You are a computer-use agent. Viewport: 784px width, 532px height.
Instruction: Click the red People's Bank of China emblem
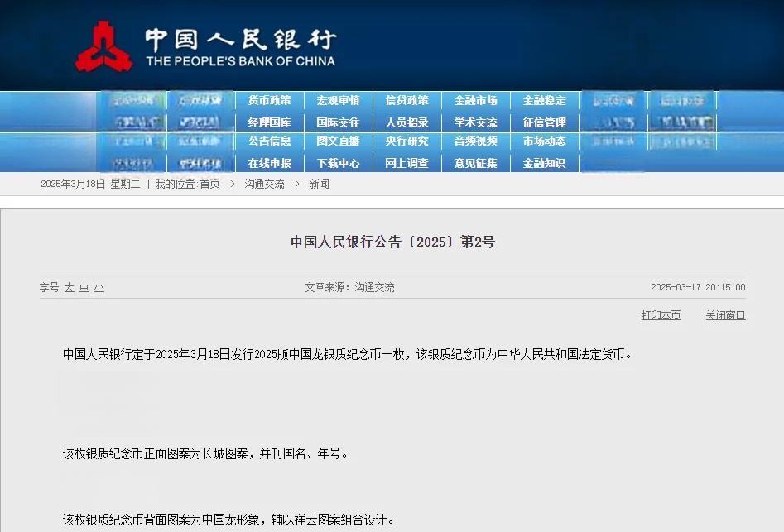click(104, 46)
